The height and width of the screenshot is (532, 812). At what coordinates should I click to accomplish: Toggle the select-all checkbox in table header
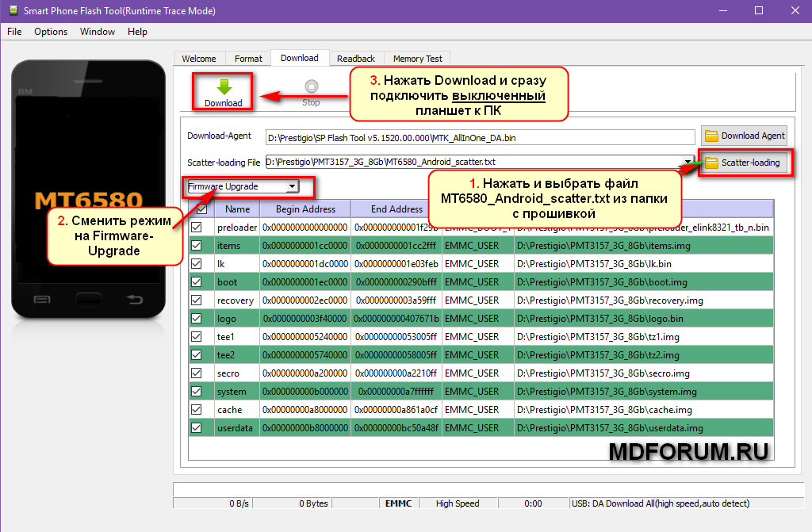coord(202,209)
